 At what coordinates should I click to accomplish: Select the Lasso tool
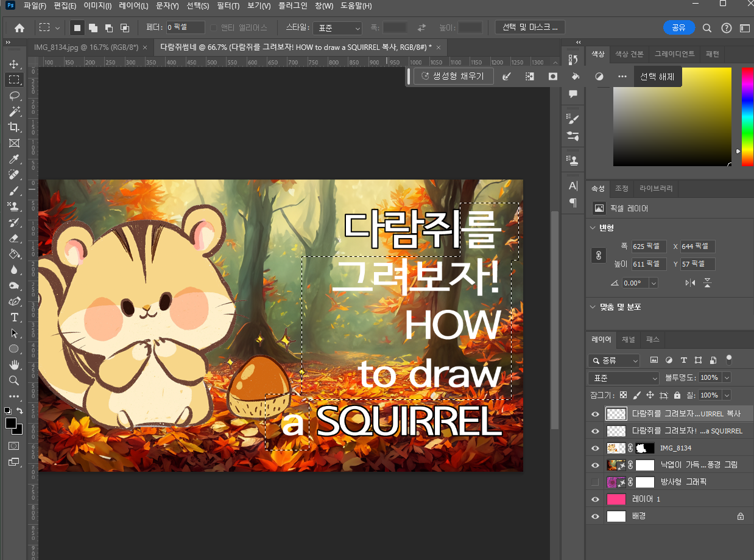[13, 96]
